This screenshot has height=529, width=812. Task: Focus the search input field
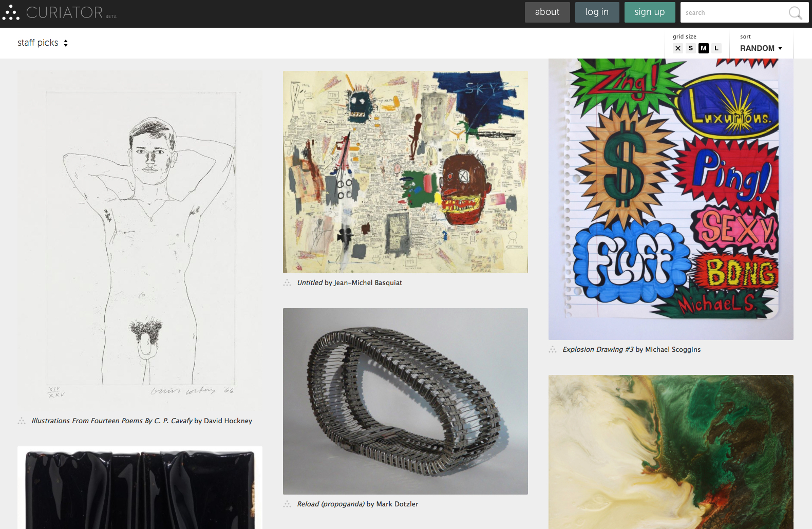(x=734, y=12)
